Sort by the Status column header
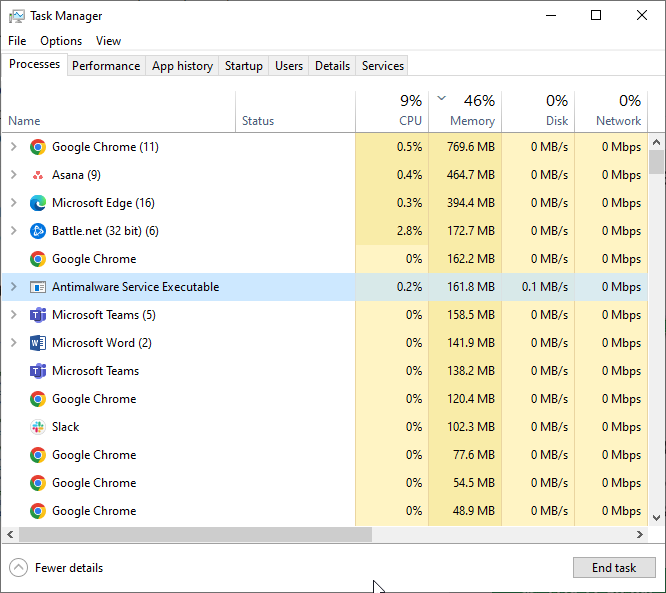This screenshot has height=593, width=666. tap(295, 111)
